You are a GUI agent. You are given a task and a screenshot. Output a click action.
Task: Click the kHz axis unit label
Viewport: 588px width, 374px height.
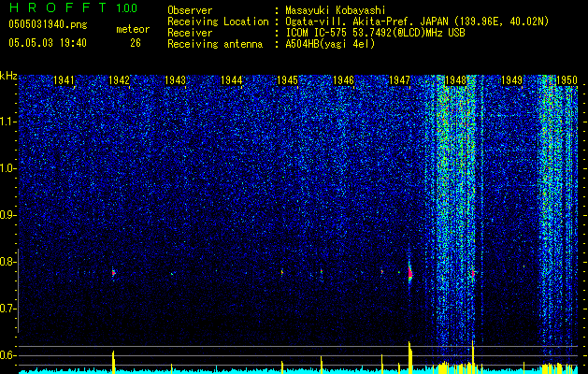(8, 76)
